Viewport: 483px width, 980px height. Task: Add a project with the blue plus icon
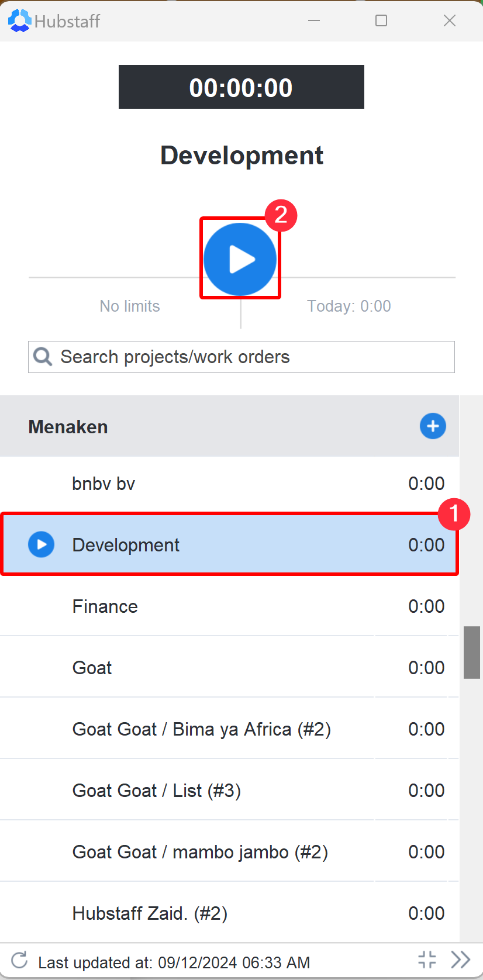click(x=433, y=426)
